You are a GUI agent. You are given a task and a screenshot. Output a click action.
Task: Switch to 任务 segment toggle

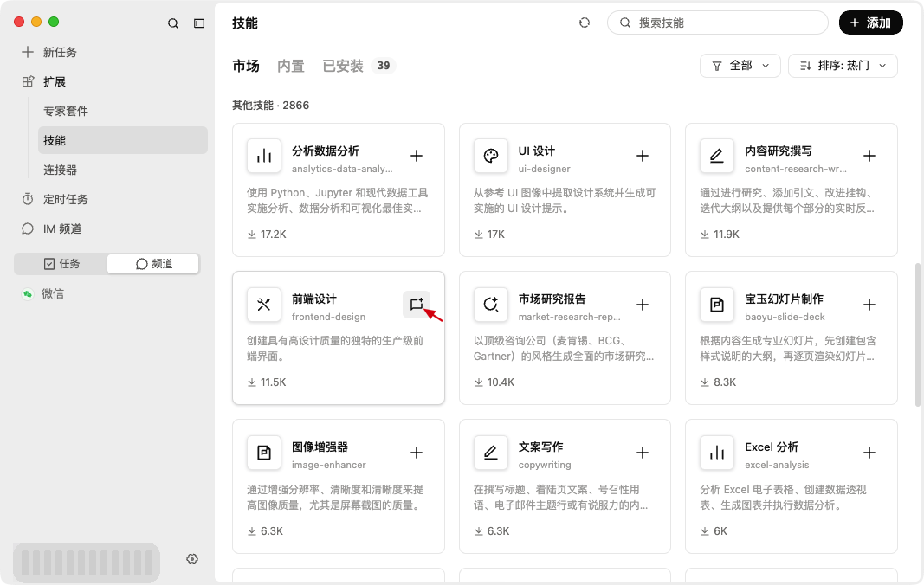click(61, 264)
